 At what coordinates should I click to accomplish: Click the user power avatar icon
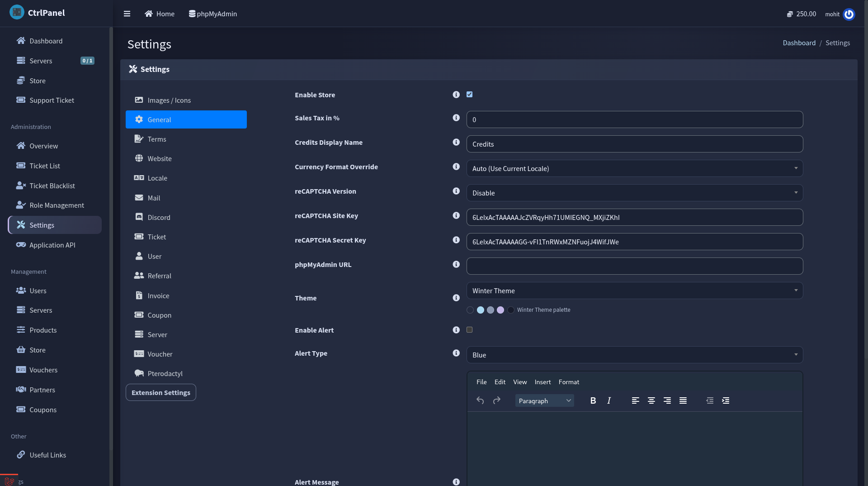pos(849,14)
